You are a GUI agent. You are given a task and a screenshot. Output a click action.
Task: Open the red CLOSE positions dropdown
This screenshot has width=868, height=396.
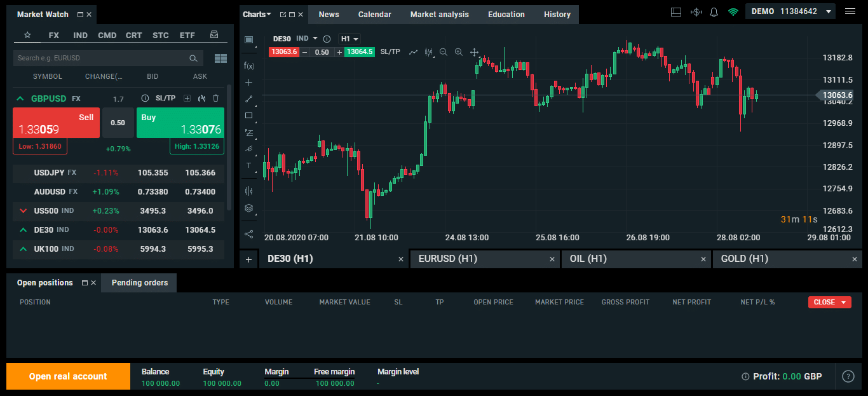829,302
